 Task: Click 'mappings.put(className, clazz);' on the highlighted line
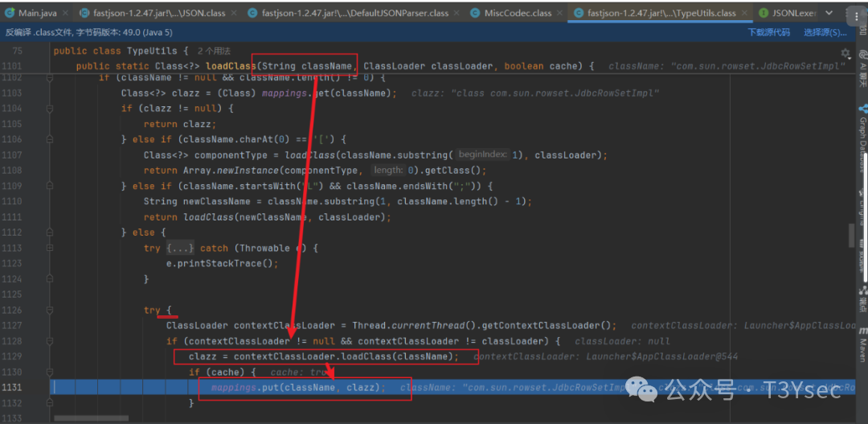(x=299, y=388)
